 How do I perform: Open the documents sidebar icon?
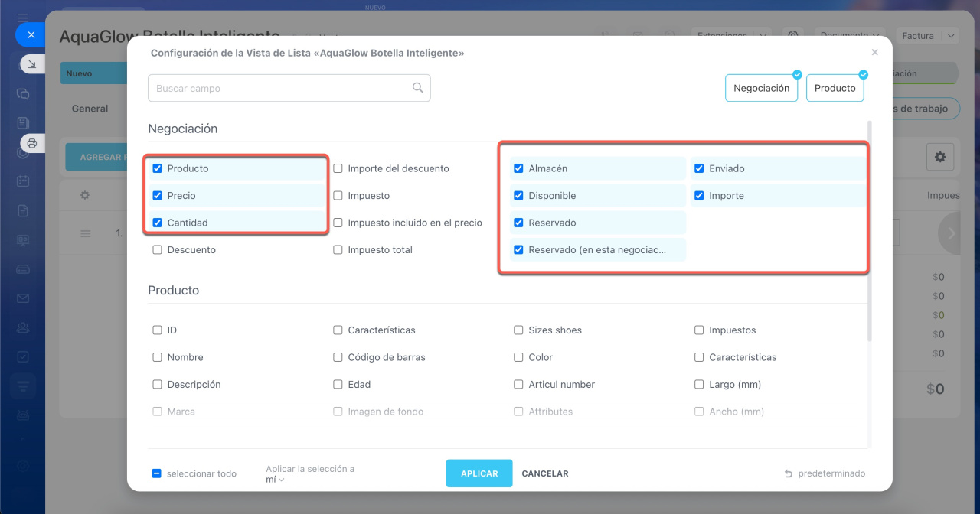23,210
